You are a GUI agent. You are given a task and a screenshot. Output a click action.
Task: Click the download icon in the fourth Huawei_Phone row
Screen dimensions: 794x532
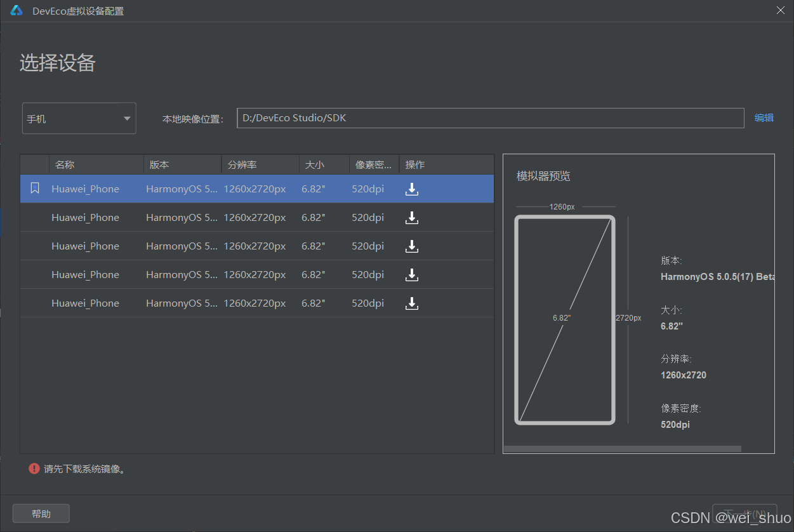point(412,274)
